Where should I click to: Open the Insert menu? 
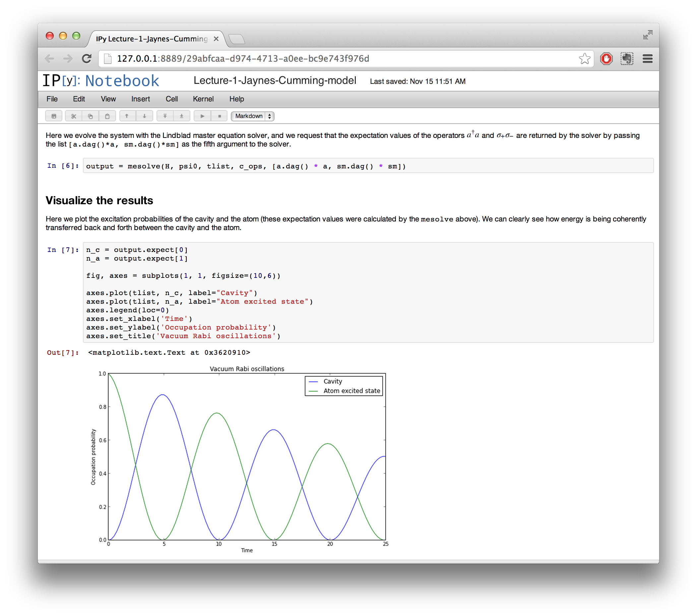[x=141, y=99]
